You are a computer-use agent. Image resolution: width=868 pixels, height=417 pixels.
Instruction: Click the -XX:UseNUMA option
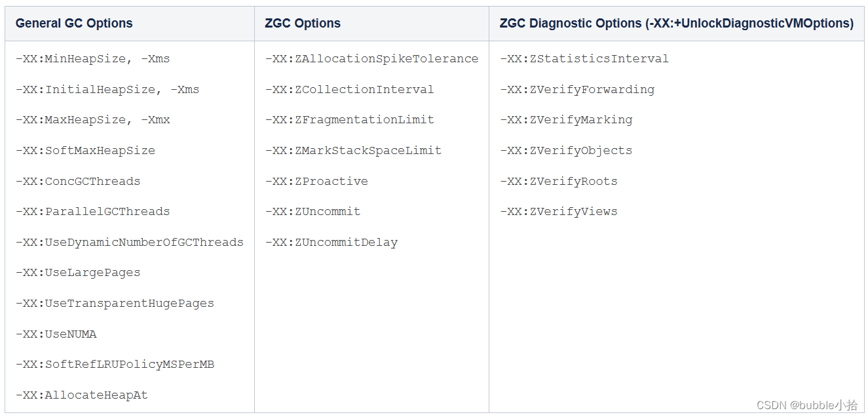(x=56, y=334)
